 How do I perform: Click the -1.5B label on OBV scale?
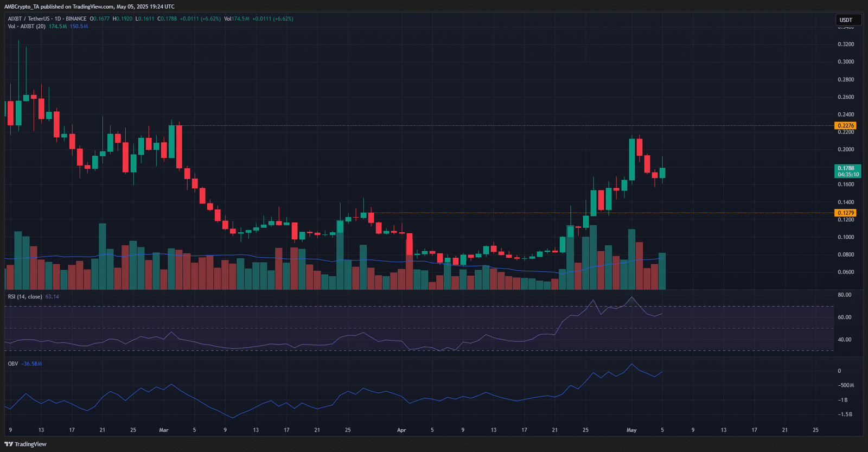click(845, 414)
